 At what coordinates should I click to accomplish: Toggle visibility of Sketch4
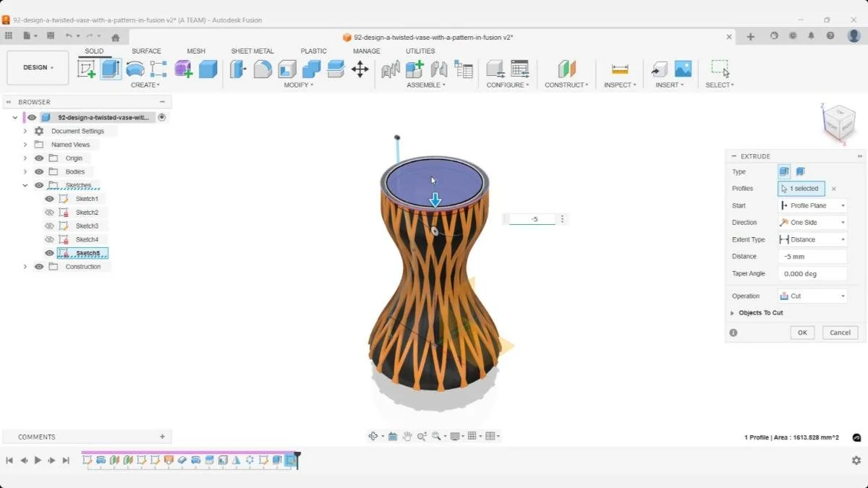pyautogui.click(x=49, y=239)
